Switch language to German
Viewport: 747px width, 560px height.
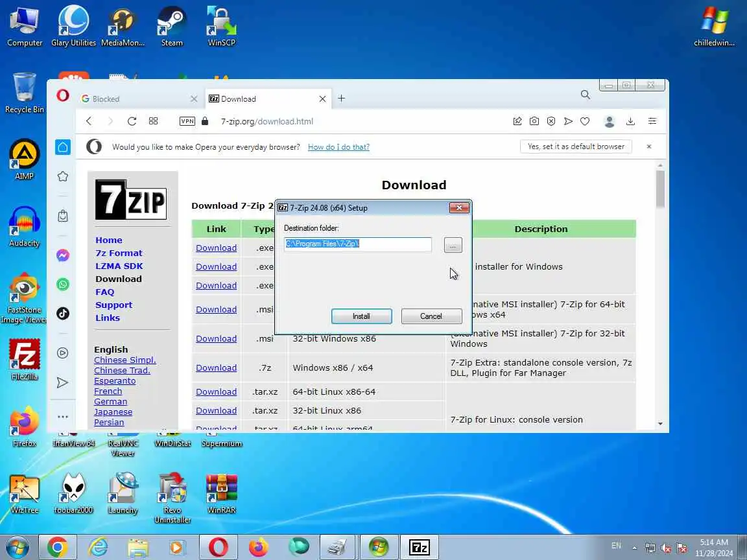pos(110,401)
